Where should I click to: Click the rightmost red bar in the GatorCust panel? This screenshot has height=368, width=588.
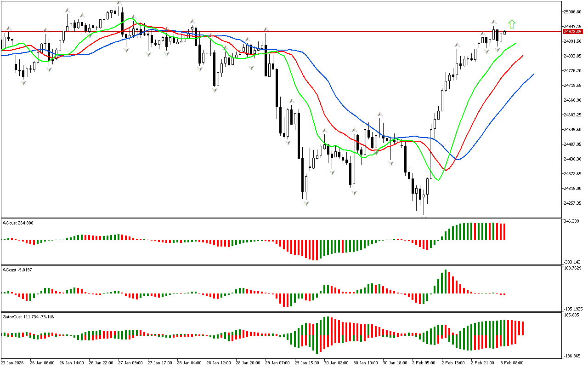(x=522, y=328)
